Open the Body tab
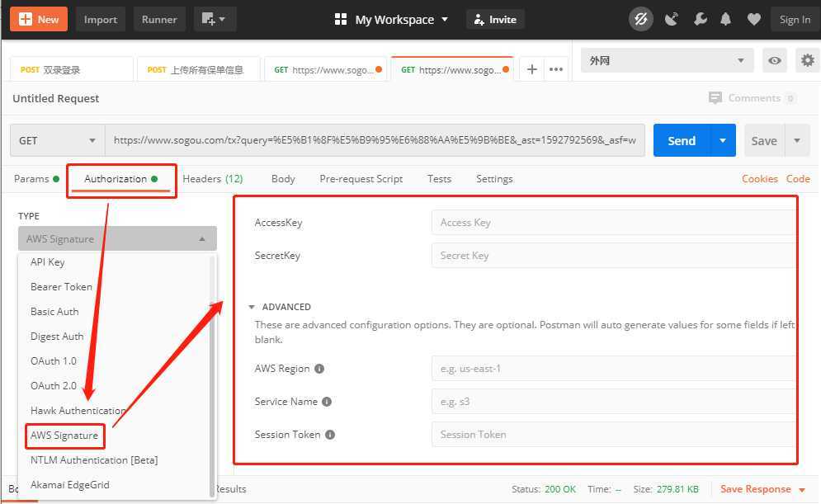 click(x=283, y=179)
